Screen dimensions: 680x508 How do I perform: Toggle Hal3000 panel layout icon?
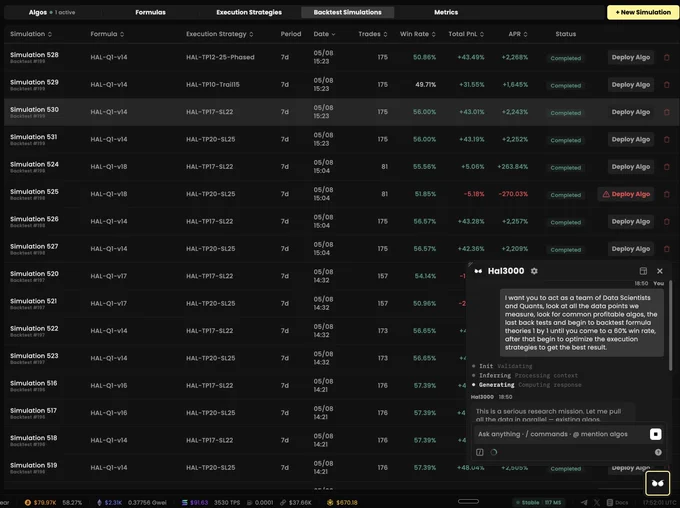coord(643,271)
